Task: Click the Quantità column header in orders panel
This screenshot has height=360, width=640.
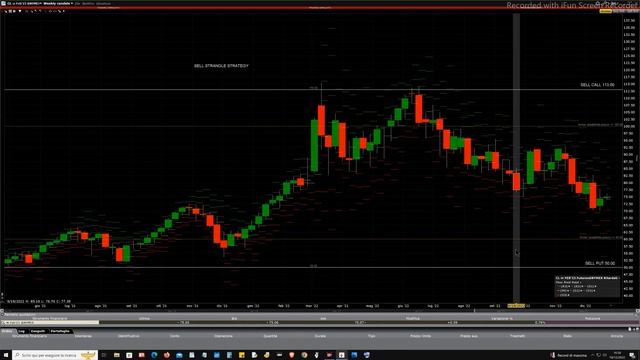Action: [x=270, y=336]
